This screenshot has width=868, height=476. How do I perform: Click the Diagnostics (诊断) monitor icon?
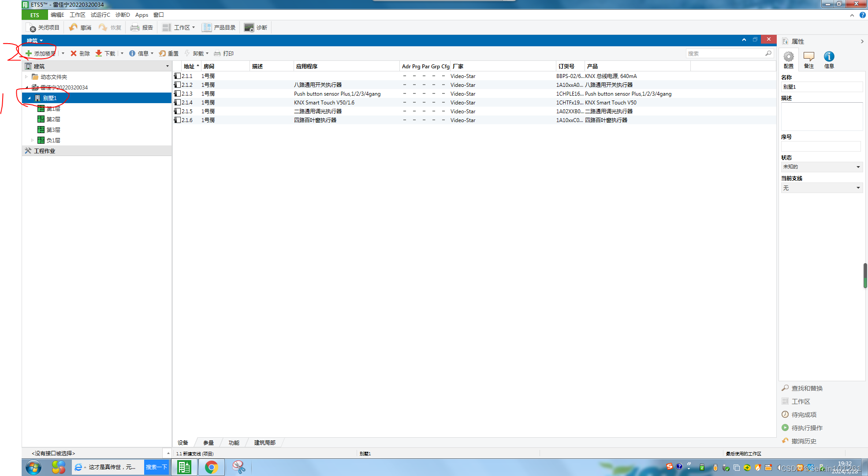[x=249, y=27]
